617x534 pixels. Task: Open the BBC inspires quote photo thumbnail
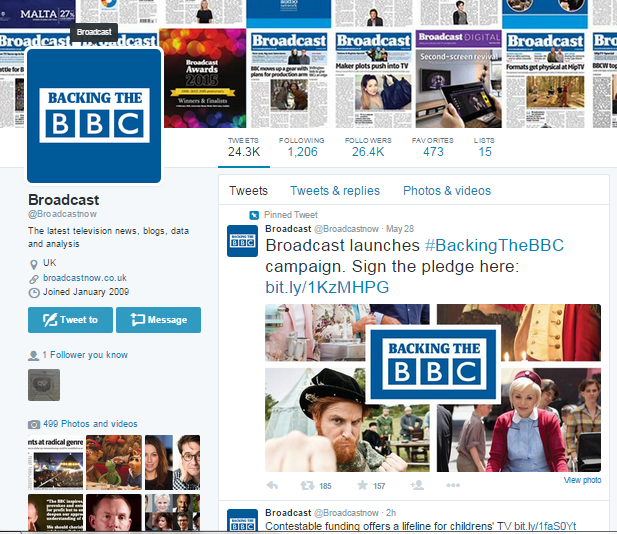tap(55, 512)
